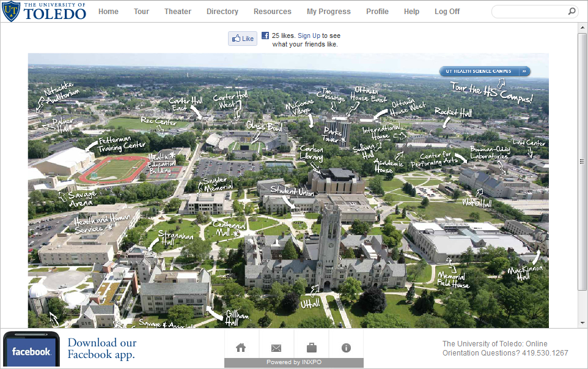Select the Sullivan Hall label
The image size is (588, 369).
pos(364,152)
